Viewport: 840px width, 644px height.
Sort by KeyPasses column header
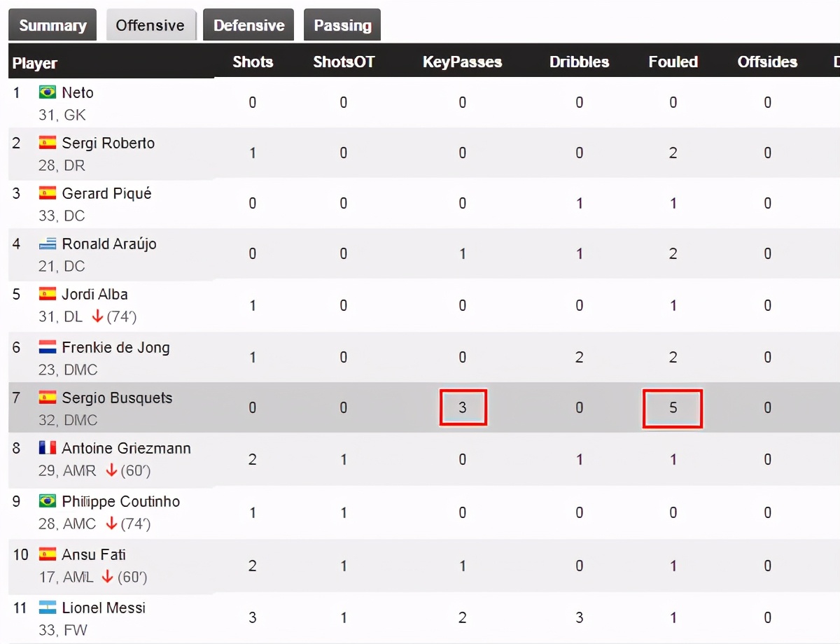tap(462, 62)
